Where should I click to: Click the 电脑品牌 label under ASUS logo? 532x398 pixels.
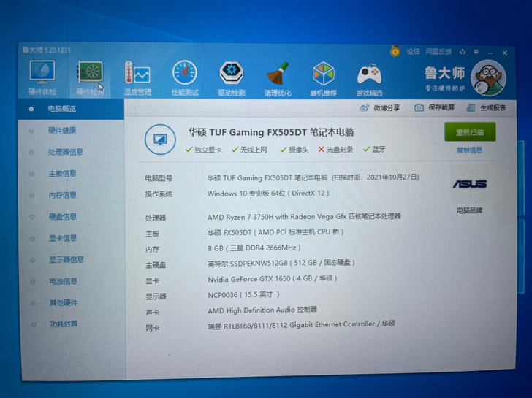pos(470,210)
